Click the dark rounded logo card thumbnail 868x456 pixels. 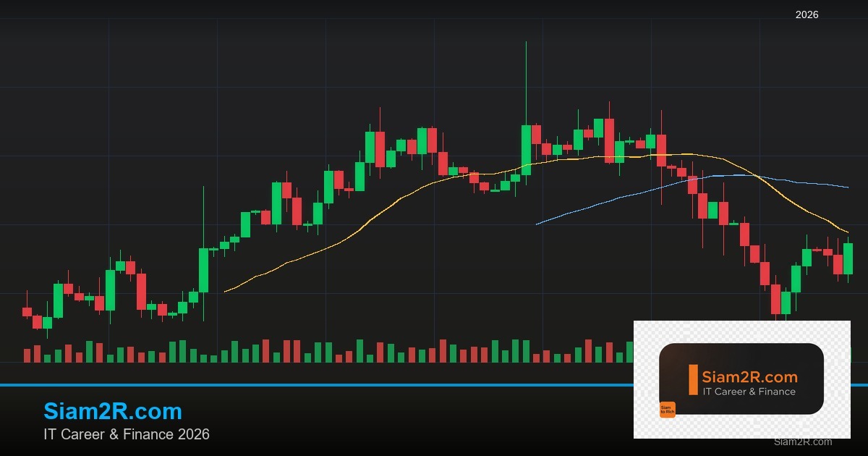[741, 379]
